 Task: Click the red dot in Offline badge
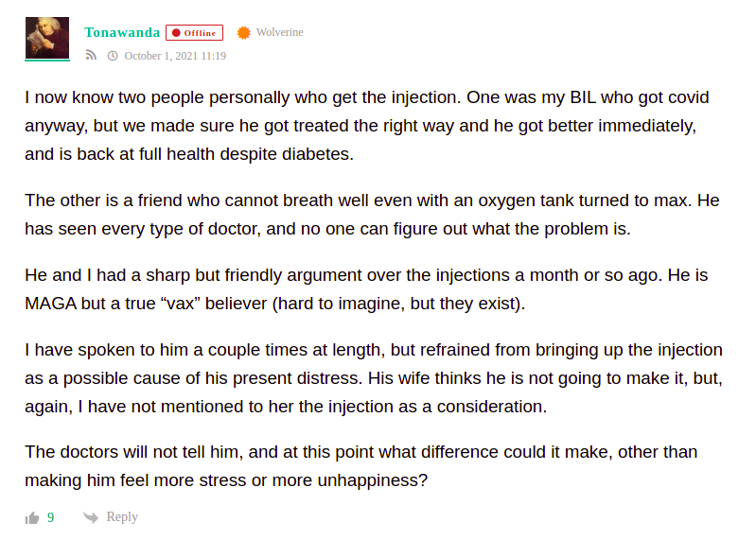coord(176,33)
